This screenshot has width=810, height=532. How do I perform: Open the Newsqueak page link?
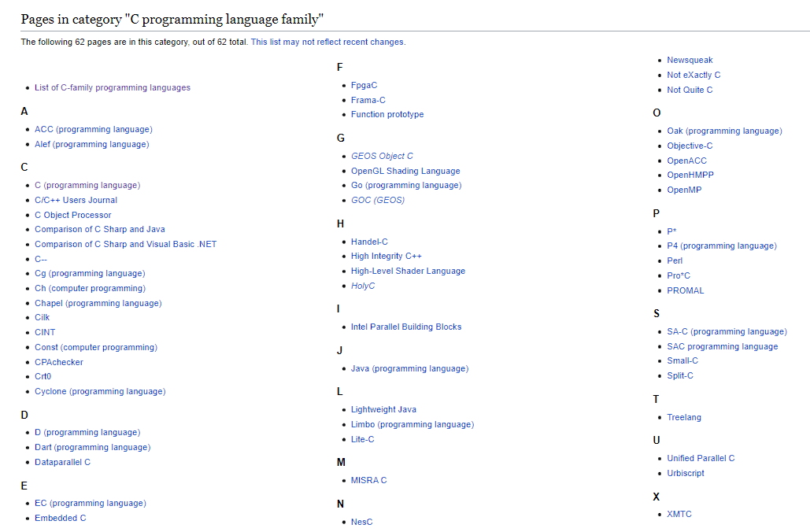pos(690,61)
